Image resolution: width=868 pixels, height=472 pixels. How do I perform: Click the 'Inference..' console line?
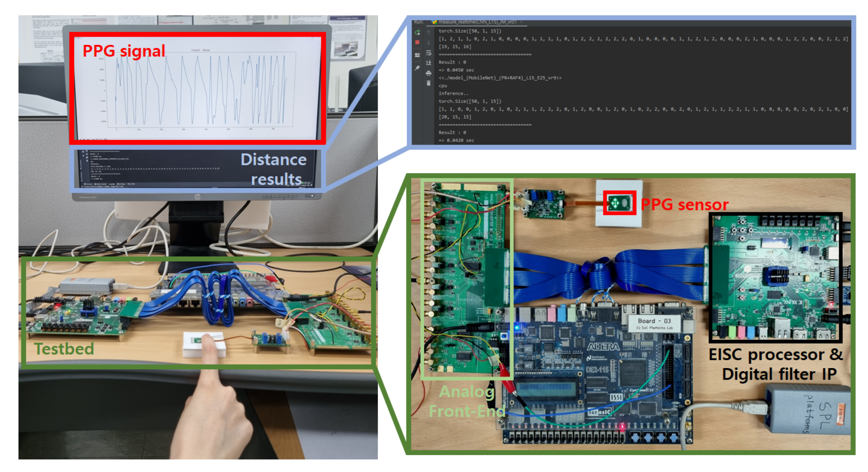(453, 94)
